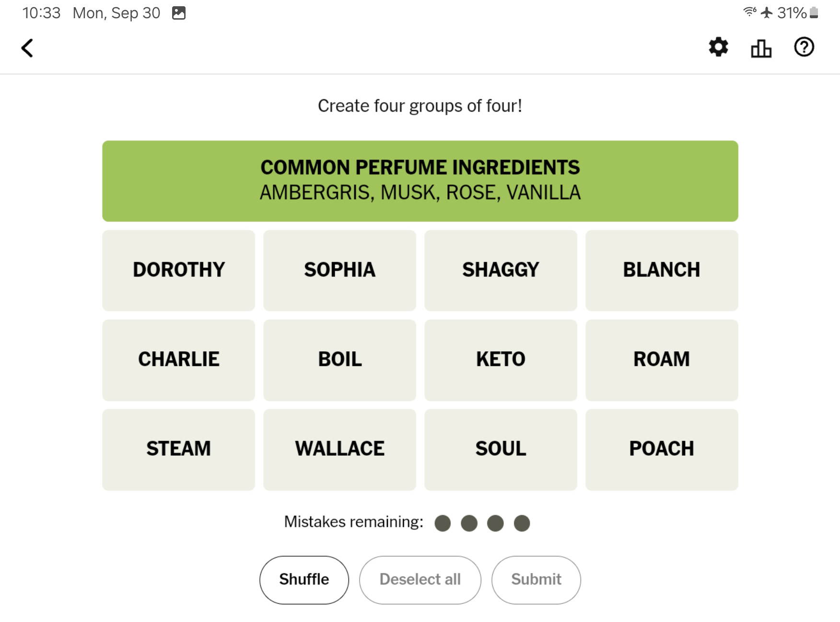Pick the BLANCH tile
The image size is (840, 622).
pyautogui.click(x=662, y=270)
